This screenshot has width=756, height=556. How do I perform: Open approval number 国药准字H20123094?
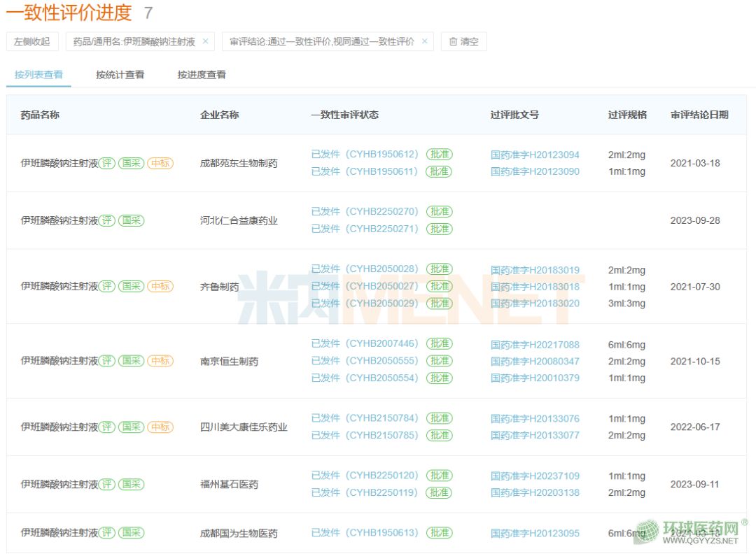pos(535,155)
